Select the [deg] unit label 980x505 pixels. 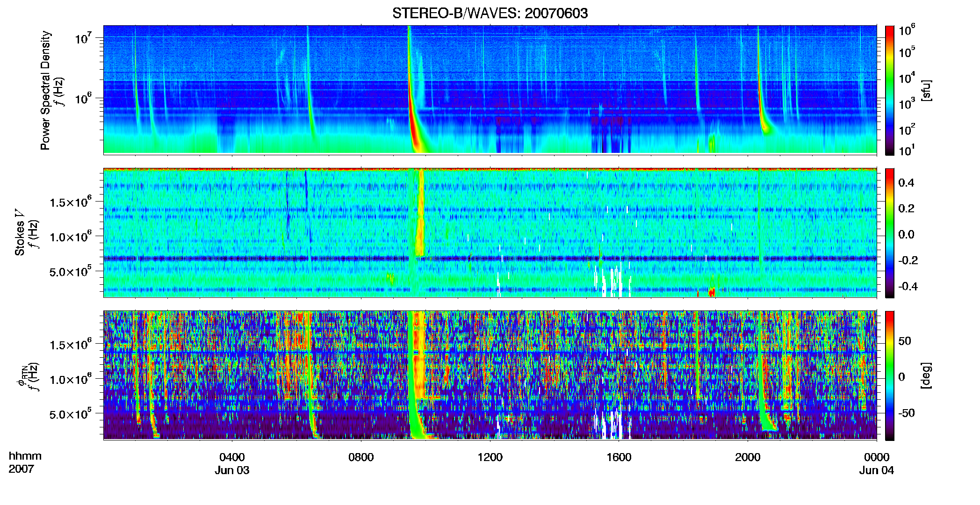(926, 375)
